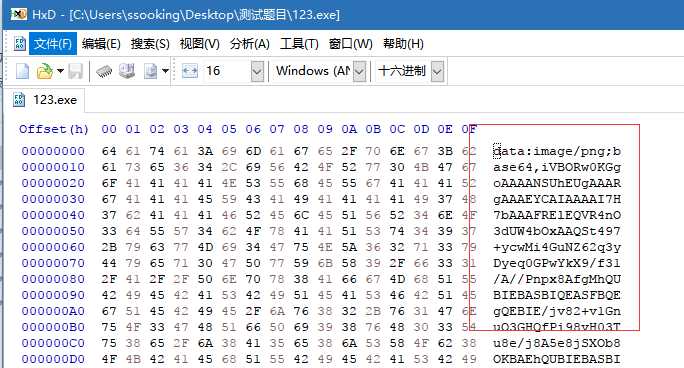Click decoded text oAAAANSUhEUgAAAR
Viewport: 684px width, 368px height.
(x=557, y=183)
